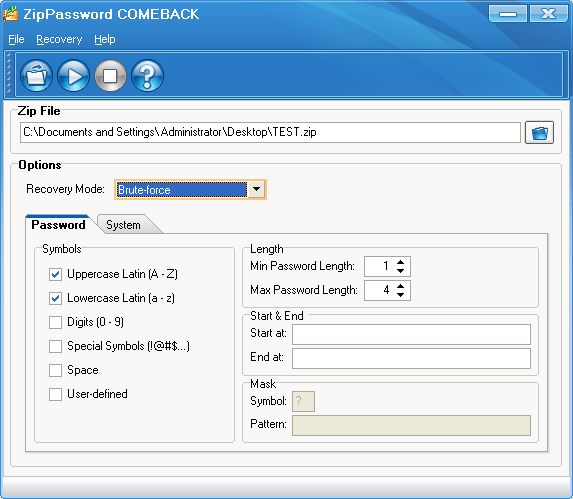Click the Mask Pattern field
The image size is (573, 499).
point(411,425)
